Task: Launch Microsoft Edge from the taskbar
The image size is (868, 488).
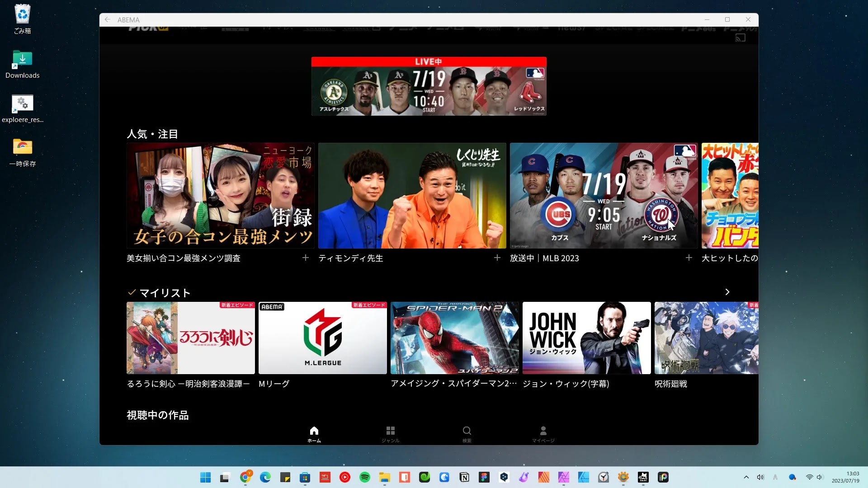Action: (265, 477)
